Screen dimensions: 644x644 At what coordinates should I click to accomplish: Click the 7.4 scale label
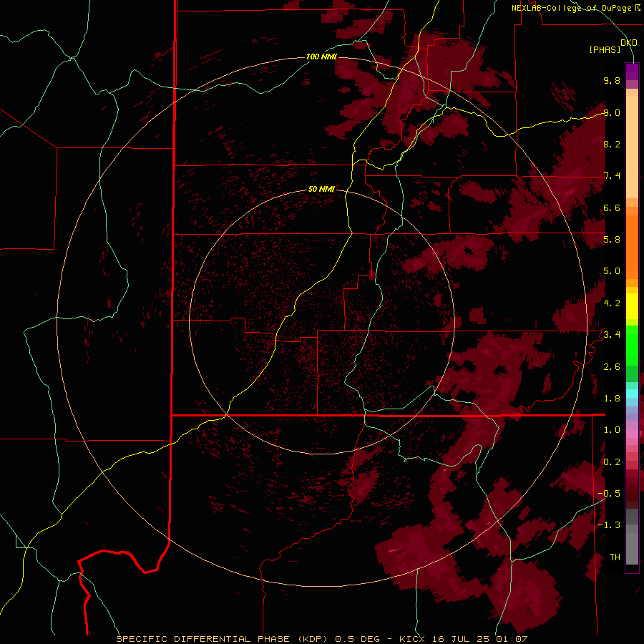pos(612,176)
